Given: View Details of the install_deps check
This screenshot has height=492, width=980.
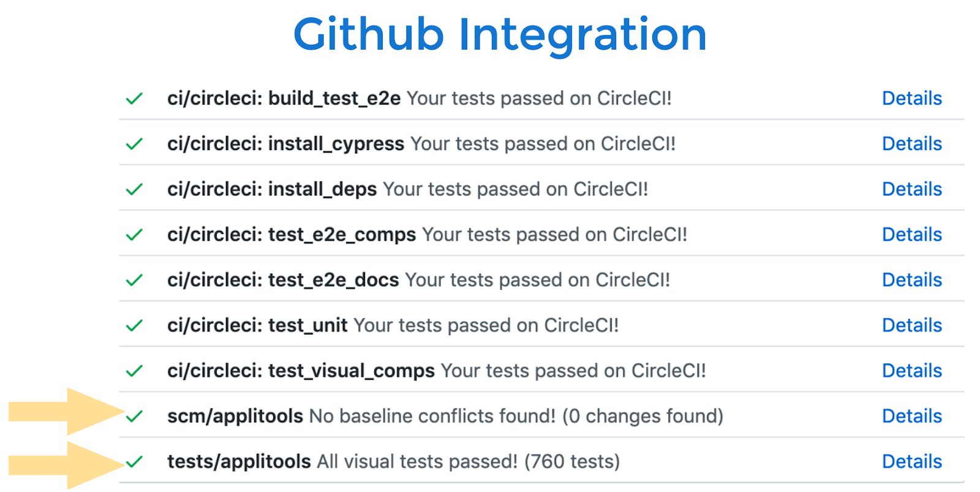Looking at the screenshot, I should pyautogui.click(x=911, y=189).
